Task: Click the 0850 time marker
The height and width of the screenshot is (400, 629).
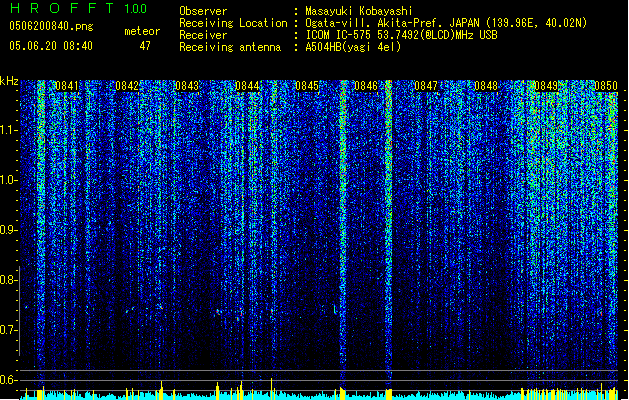Action: (606, 86)
